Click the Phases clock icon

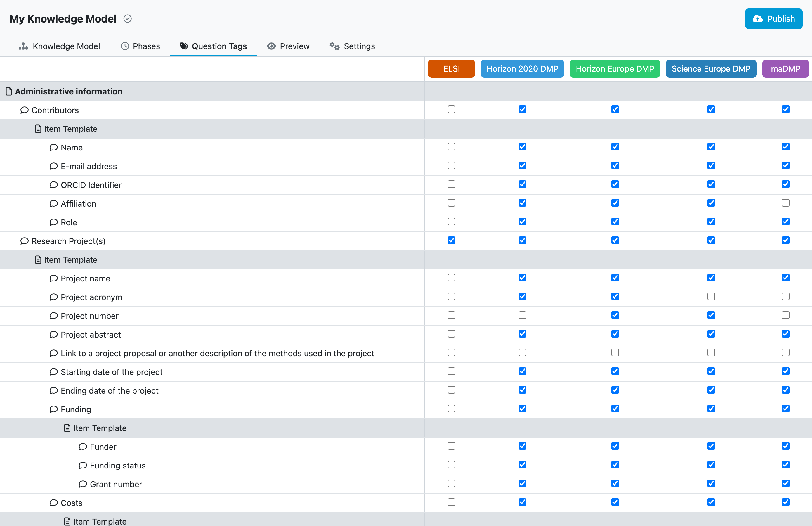pos(125,46)
